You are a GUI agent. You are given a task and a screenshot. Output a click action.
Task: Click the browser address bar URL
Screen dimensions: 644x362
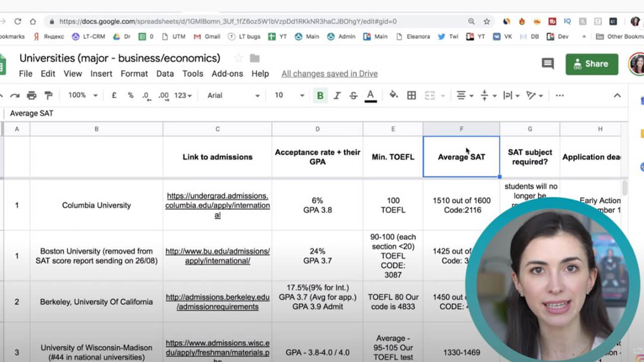pos(228,22)
